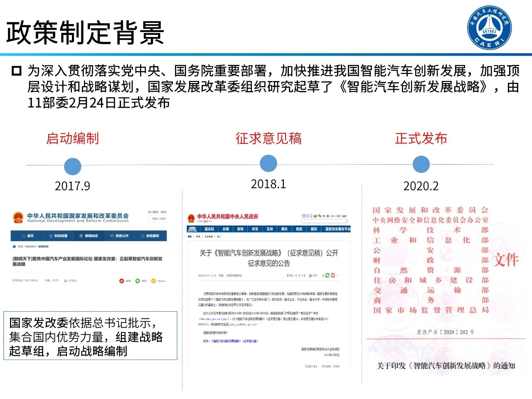The image size is (532, 399).
Task: Click 国家政务服务平台 on gov.cn nav bar
Action: tap(337, 229)
